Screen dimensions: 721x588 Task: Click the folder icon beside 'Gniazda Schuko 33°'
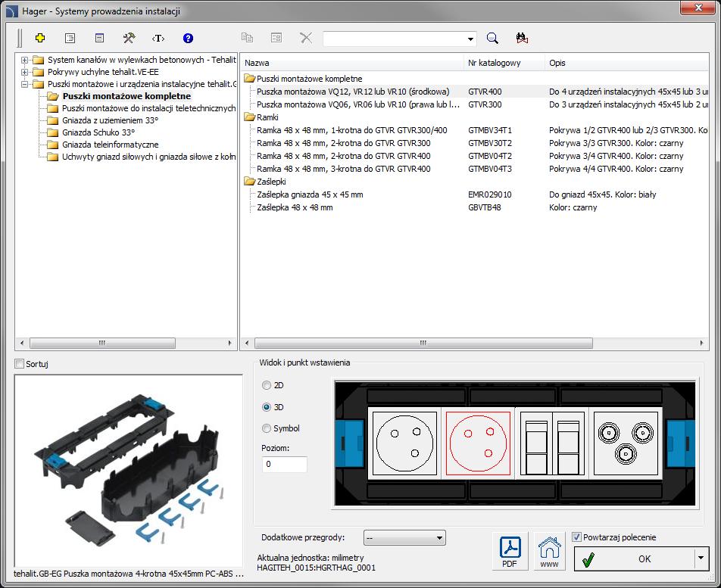click(x=53, y=132)
